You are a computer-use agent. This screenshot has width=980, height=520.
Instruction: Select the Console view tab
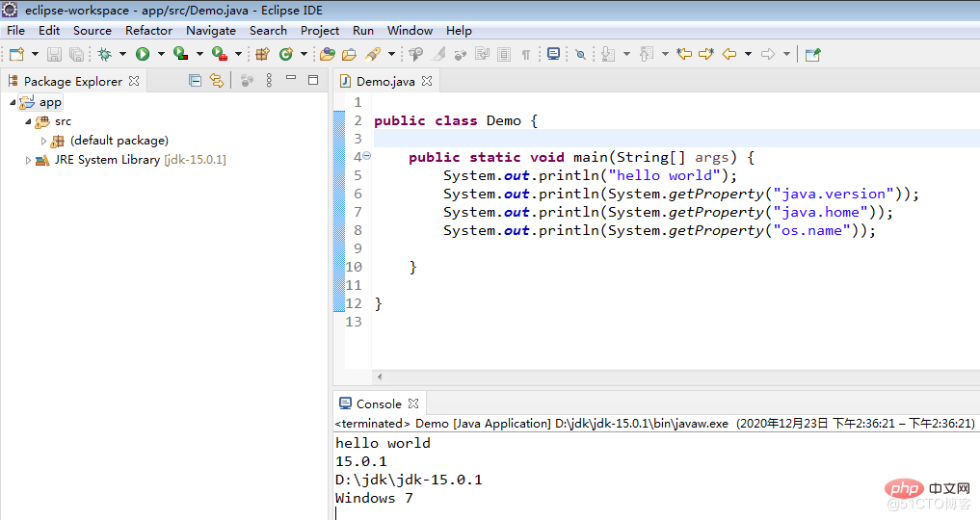378,403
